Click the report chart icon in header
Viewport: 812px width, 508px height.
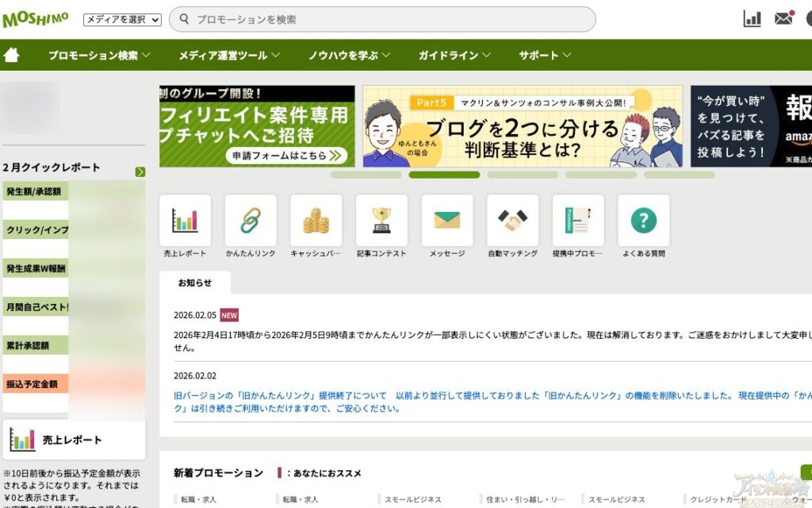coord(752,19)
